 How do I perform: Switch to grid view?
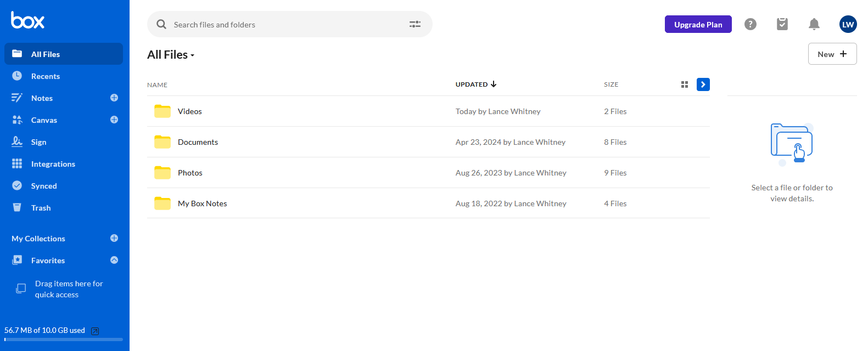coord(685,84)
